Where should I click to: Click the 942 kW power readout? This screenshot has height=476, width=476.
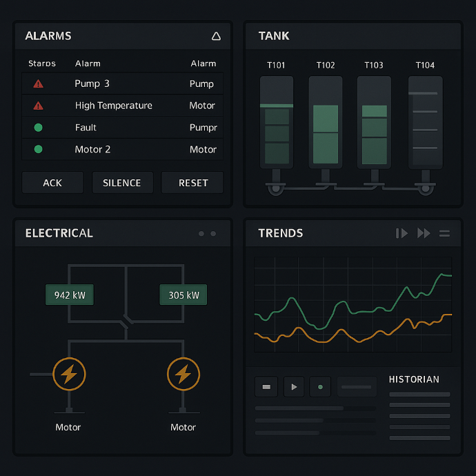coord(70,295)
